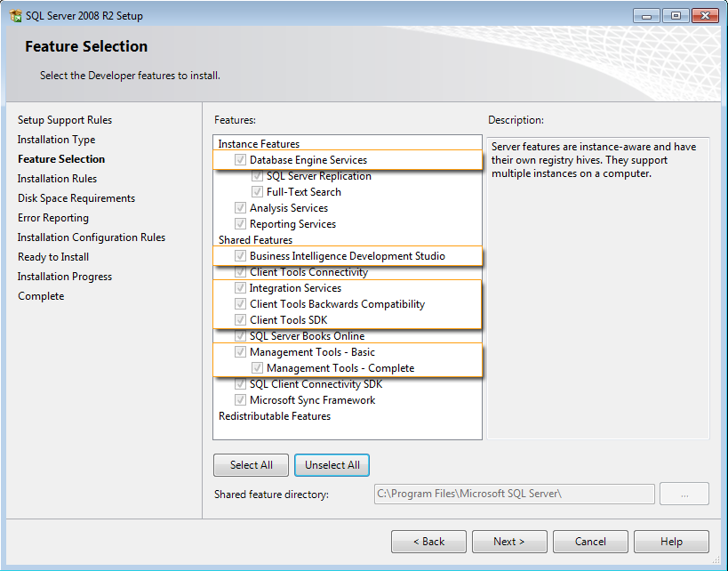
Task: Click the Setup Support Rules step
Action: click(65, 120)
